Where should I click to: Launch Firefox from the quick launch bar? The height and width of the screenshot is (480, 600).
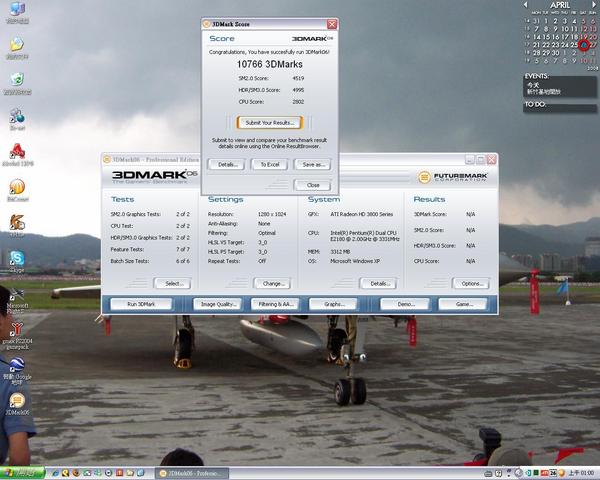(x=76, y=473)
